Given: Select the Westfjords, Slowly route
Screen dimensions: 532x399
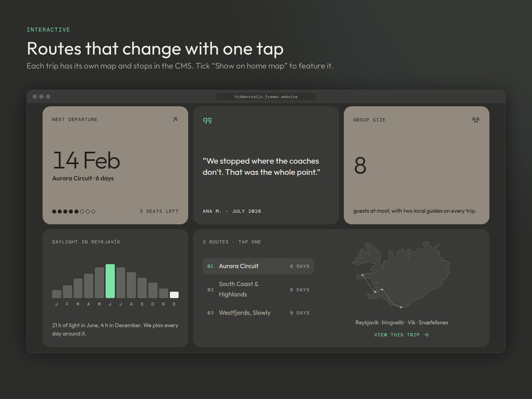Looking at the screenshot, I should tap(258, 313).
